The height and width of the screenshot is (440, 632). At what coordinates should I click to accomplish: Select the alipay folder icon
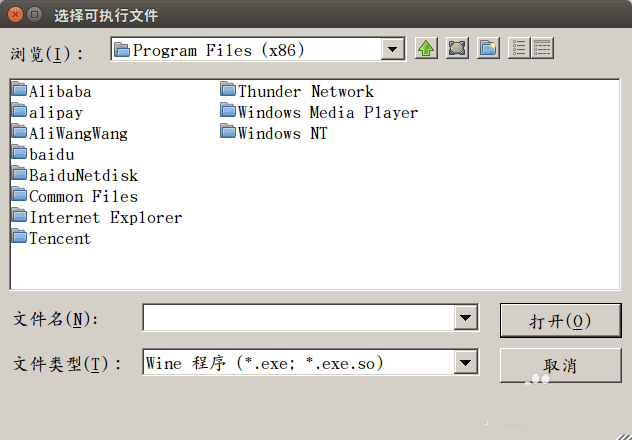click(x=19, y=110)
